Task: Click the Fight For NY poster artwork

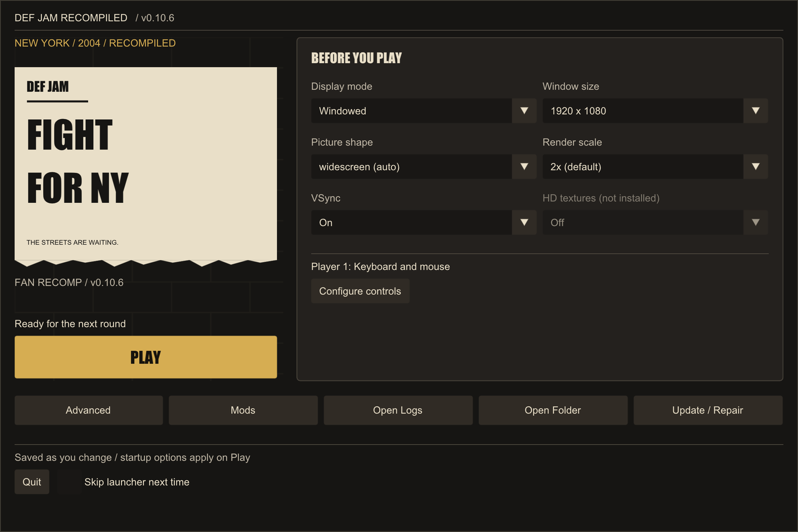Action: (x=146, y=166)
